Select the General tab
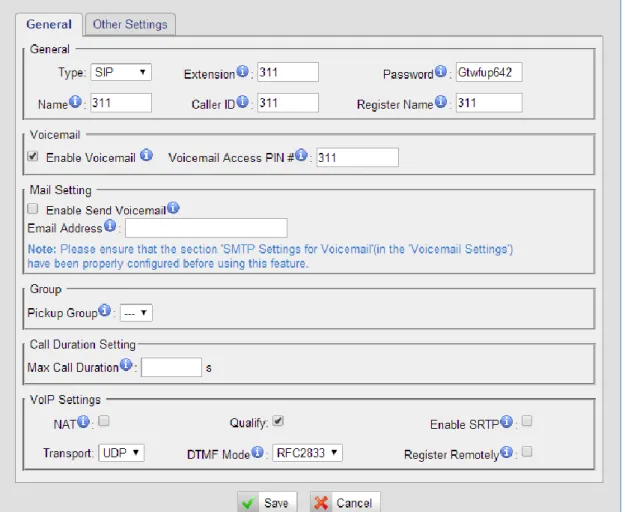 [x=49, y=24]
